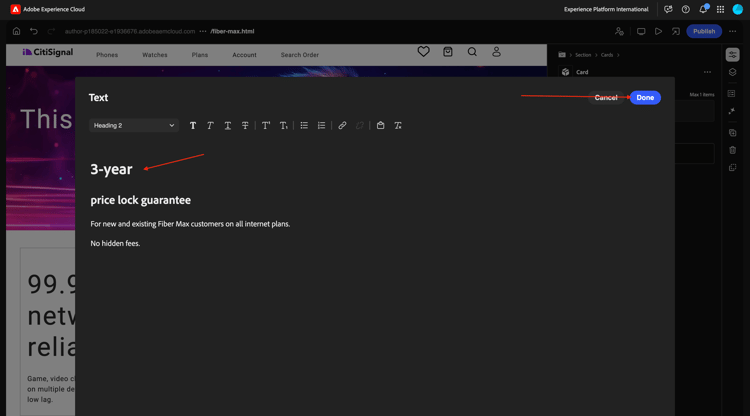Open notifications bell
Image resolution: width=750 pixels, height=416 pixels.
703,9
